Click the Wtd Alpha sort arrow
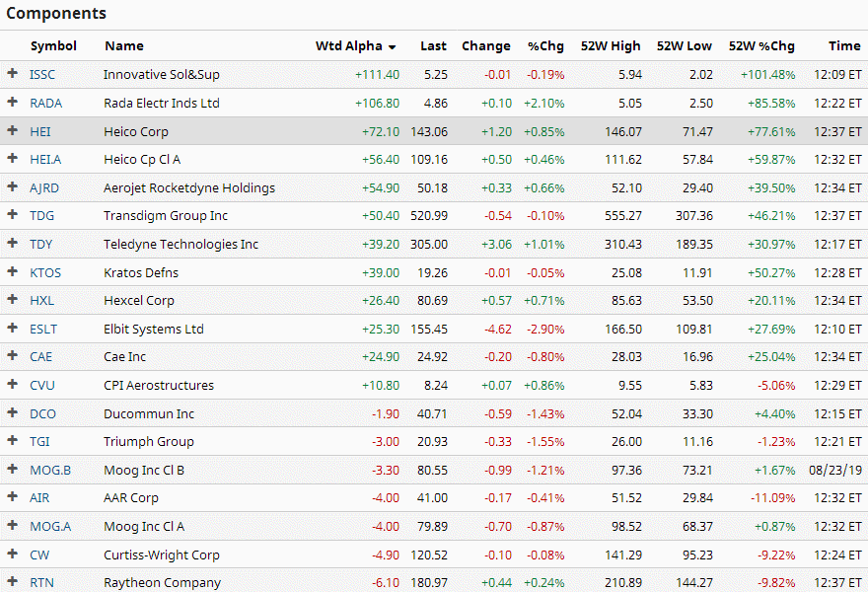The width and height of the screenshot is (868, 592). pyautogui.click(x=392, y=47)
